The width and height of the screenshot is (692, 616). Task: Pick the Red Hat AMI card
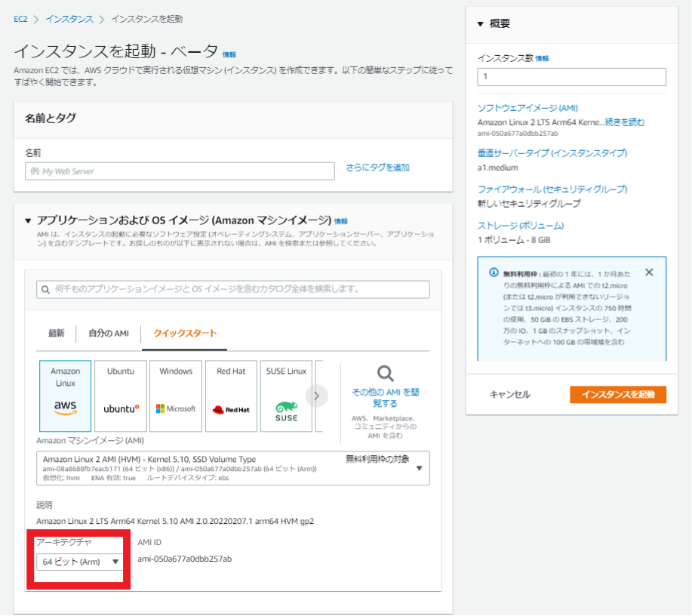point(231,396)
